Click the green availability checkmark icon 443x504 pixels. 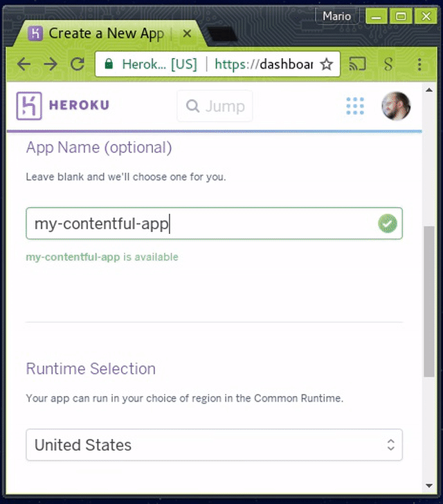point(388,224)
